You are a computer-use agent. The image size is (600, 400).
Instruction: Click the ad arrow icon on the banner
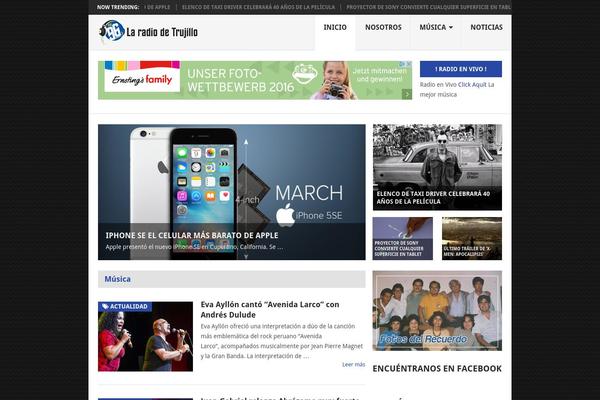pos(407,94)
